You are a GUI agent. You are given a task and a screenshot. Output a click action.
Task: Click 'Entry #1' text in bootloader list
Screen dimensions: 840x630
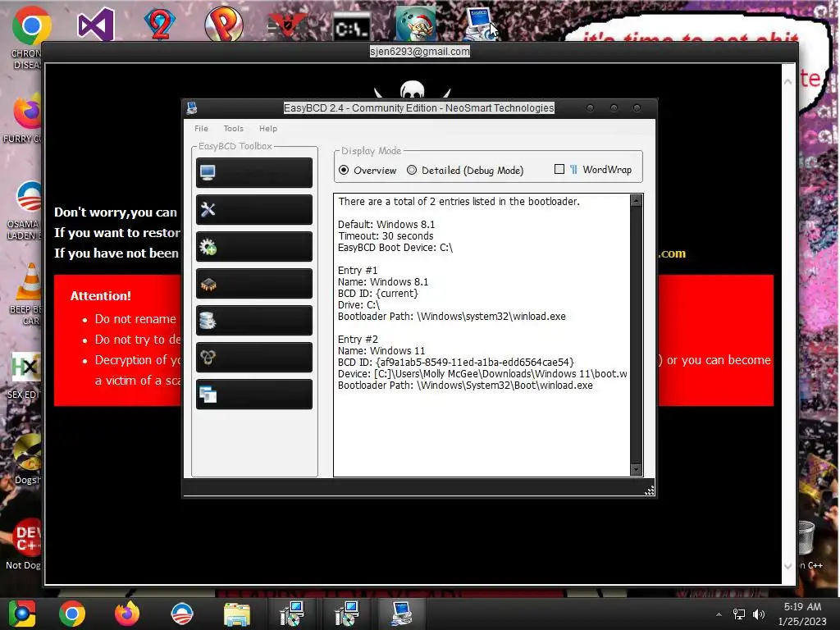pyautogui.click(x=358, y=271)
